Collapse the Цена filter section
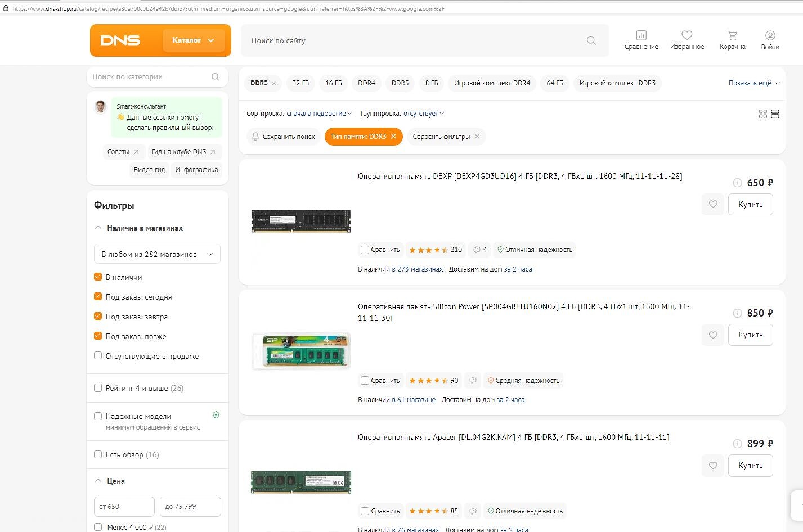 [110, 481]
